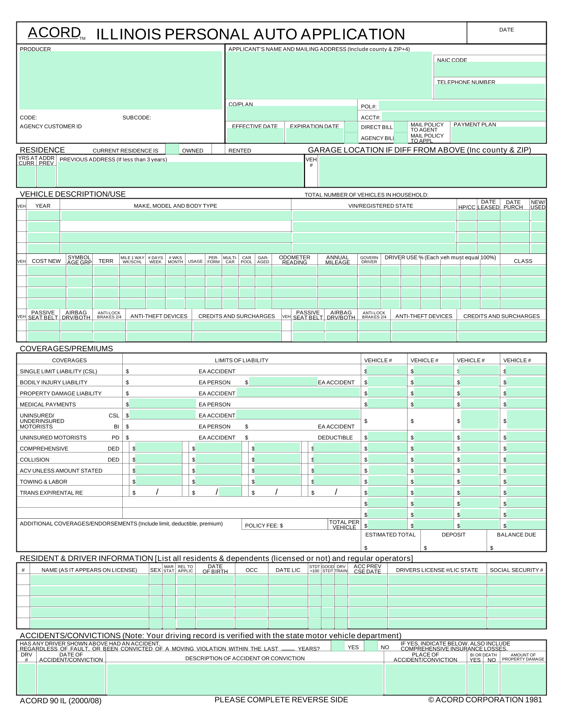The height and width of the screenshot is (728, 563).
Task: Click the accident DRV # field
Action: pyautogui.click(x=26, y=679)
